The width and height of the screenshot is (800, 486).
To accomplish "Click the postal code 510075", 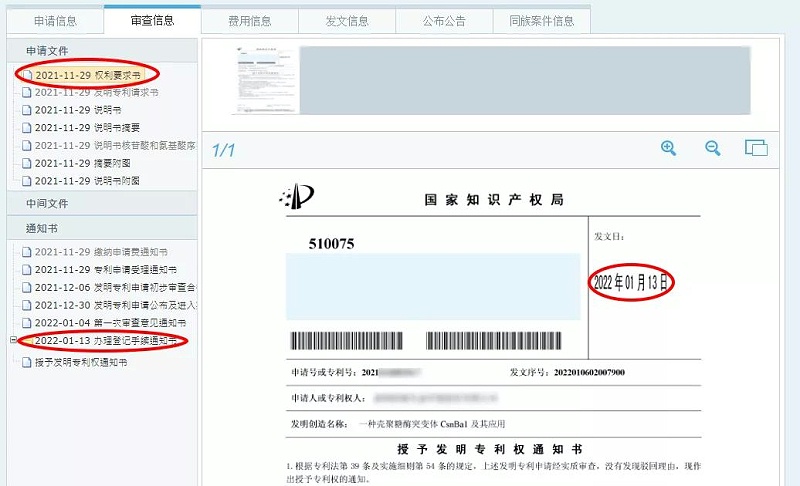I will [331, 244].
